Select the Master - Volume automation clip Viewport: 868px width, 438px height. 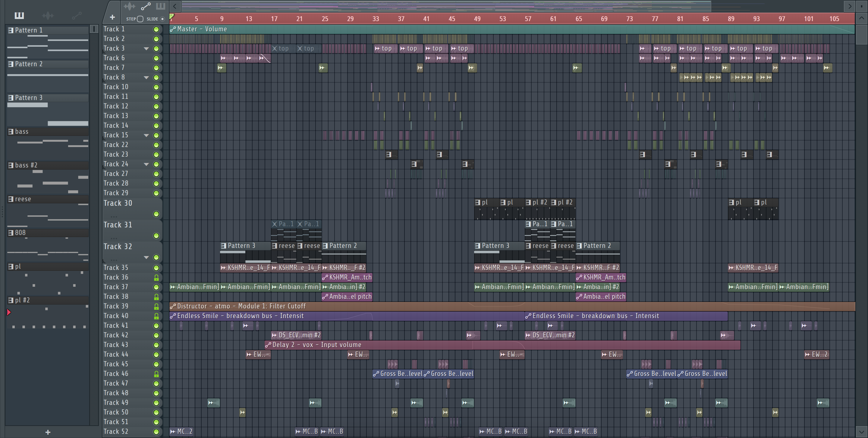pos(512,29)
